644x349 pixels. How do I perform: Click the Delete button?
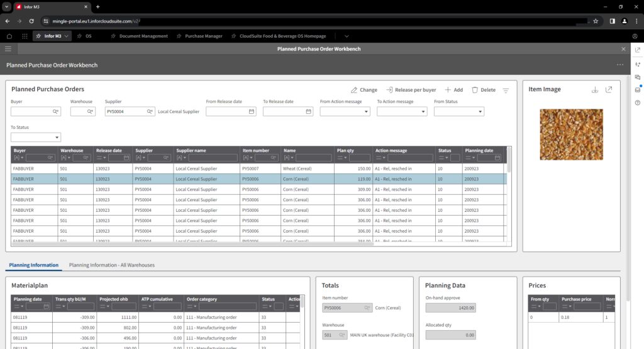coord(483,90)
